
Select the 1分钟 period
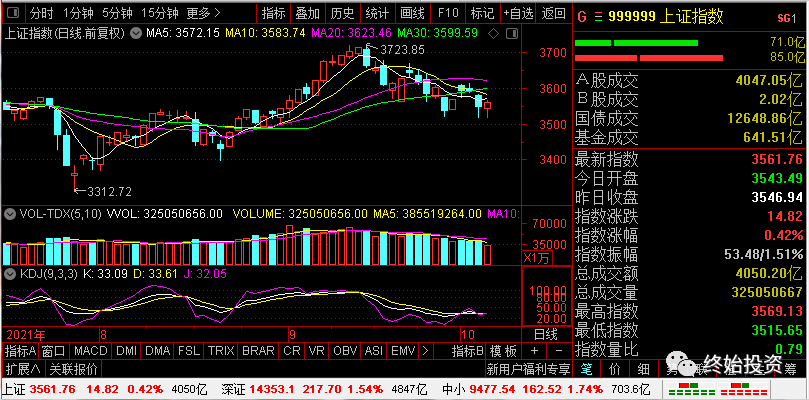(x=78, y=12)
